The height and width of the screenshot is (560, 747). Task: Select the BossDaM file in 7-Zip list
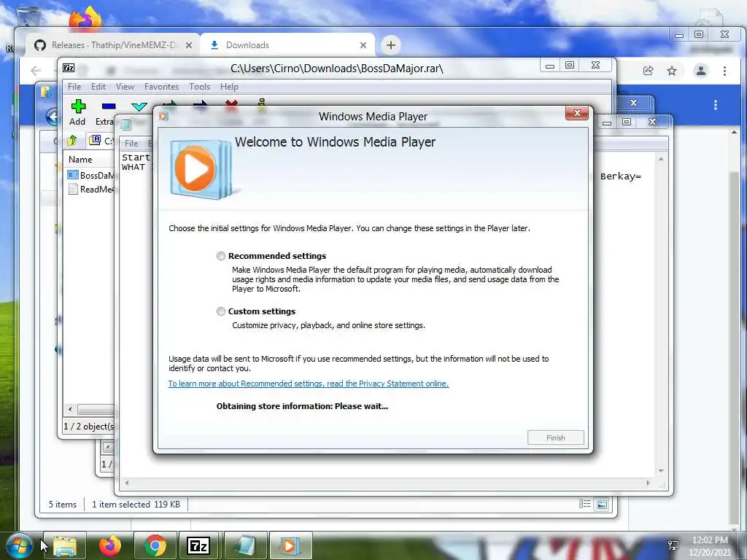pyautogui.click(x=90, y=175)
